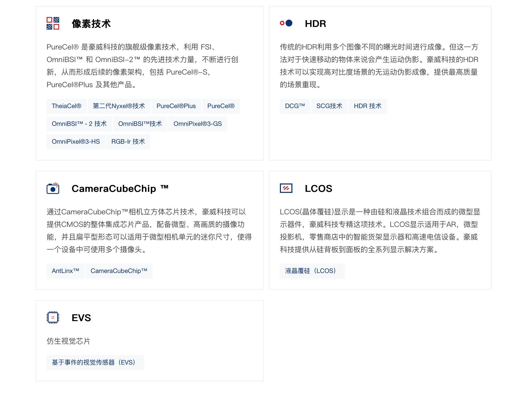
Task: Open the CameraCubeChip™ tag link
Action: (x=119, y=271)
